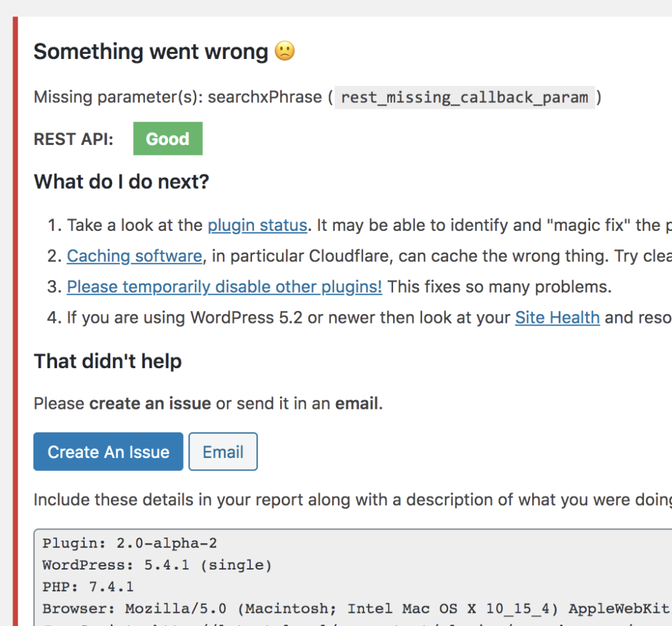Click the Email button

[223, 451]
